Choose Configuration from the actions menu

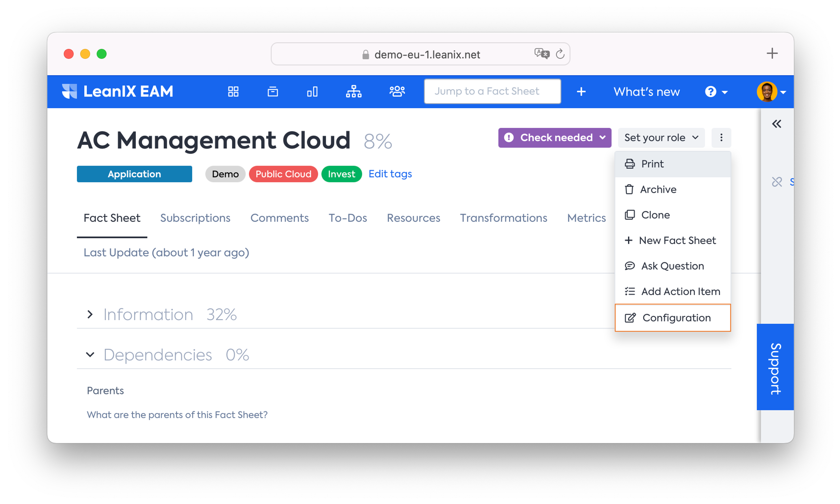click(x=673, y=317)
